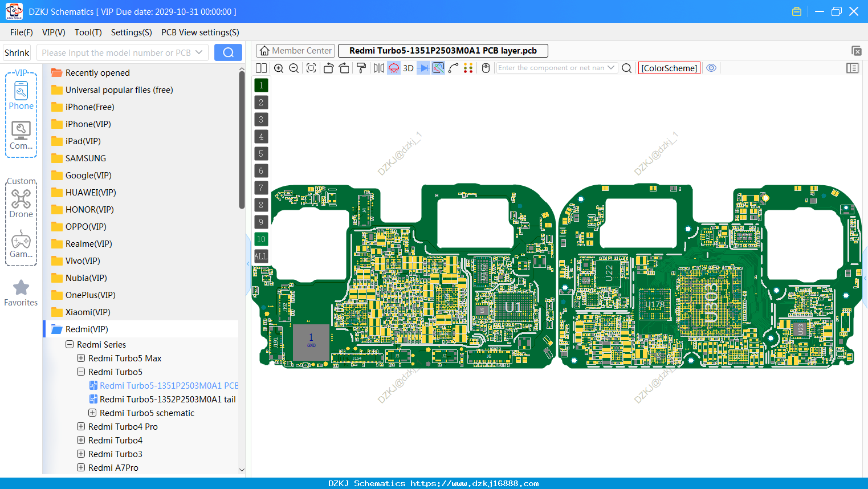
Task: Click the yellow briefcase icon in title bar
Action: 797,11
